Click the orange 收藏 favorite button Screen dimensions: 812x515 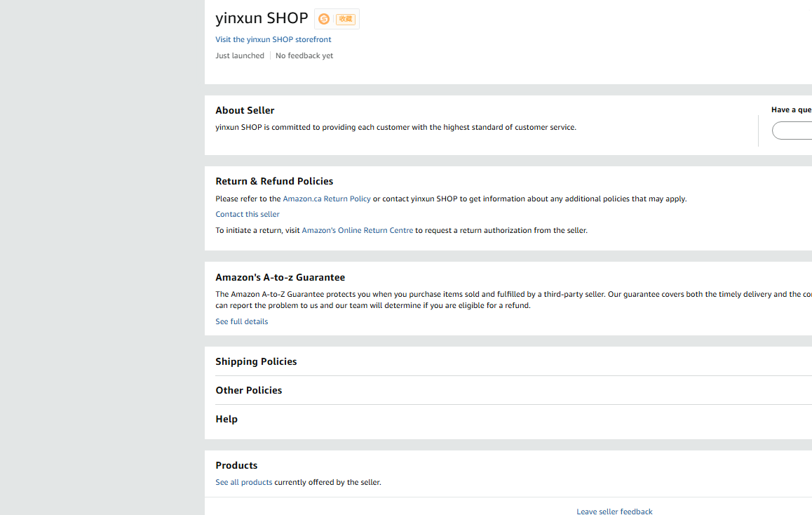click(x=345, y=19)
